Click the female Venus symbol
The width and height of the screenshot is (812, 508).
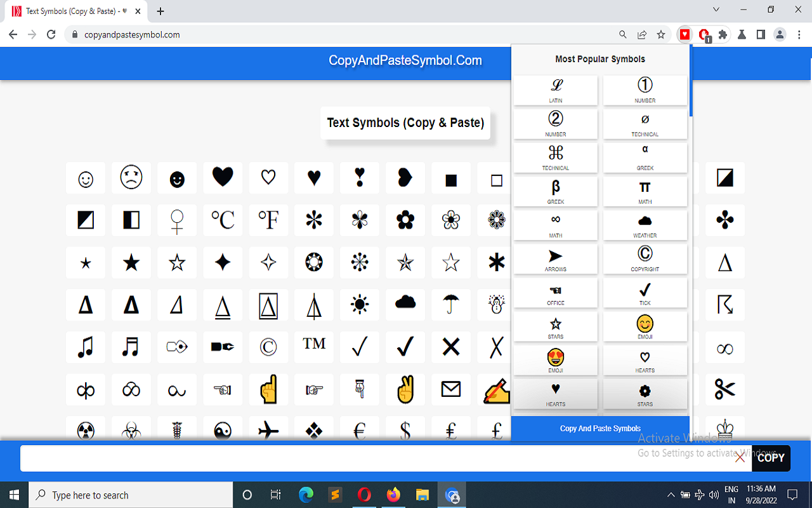177,220
